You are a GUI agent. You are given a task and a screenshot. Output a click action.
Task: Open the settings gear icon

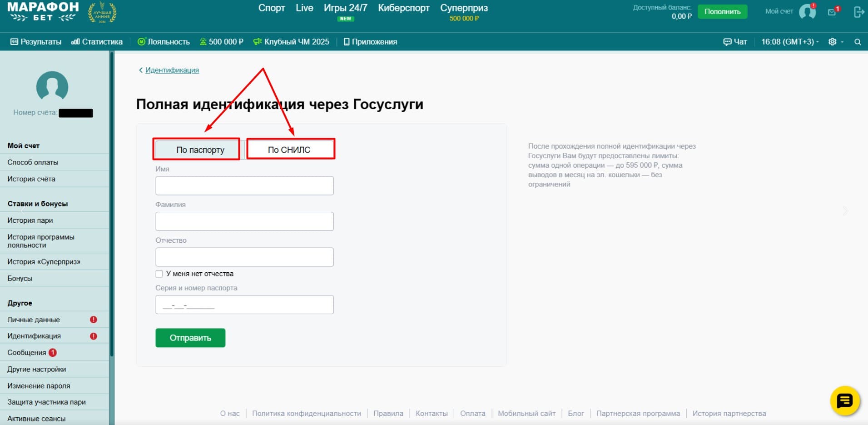pyautogui.click(x=832, y=42)
